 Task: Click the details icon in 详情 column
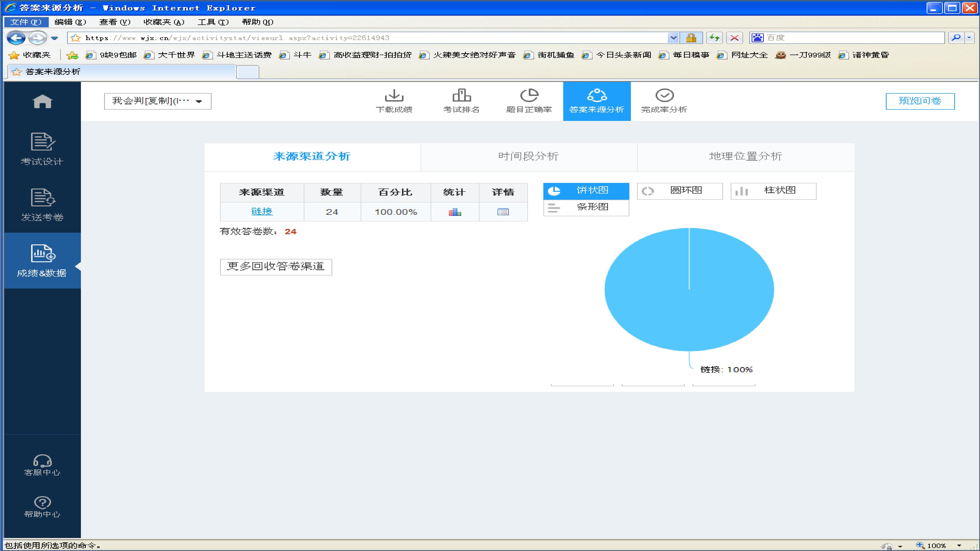(x=503, y=212)
